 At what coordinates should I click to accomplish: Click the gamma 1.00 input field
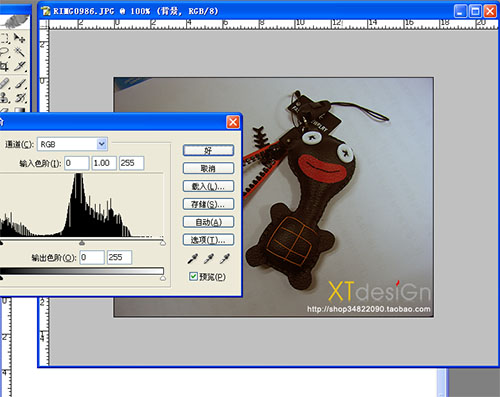(x=104, y=163)
